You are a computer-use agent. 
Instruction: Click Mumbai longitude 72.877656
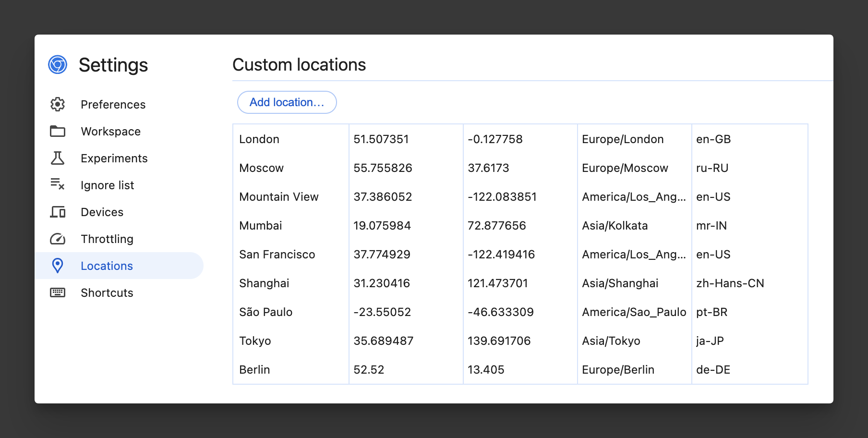coord(497,226)
